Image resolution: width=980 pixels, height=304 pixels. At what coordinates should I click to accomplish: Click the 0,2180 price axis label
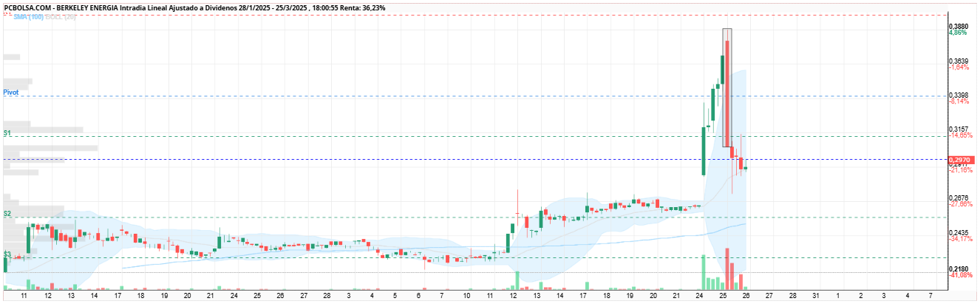point(959,269)
